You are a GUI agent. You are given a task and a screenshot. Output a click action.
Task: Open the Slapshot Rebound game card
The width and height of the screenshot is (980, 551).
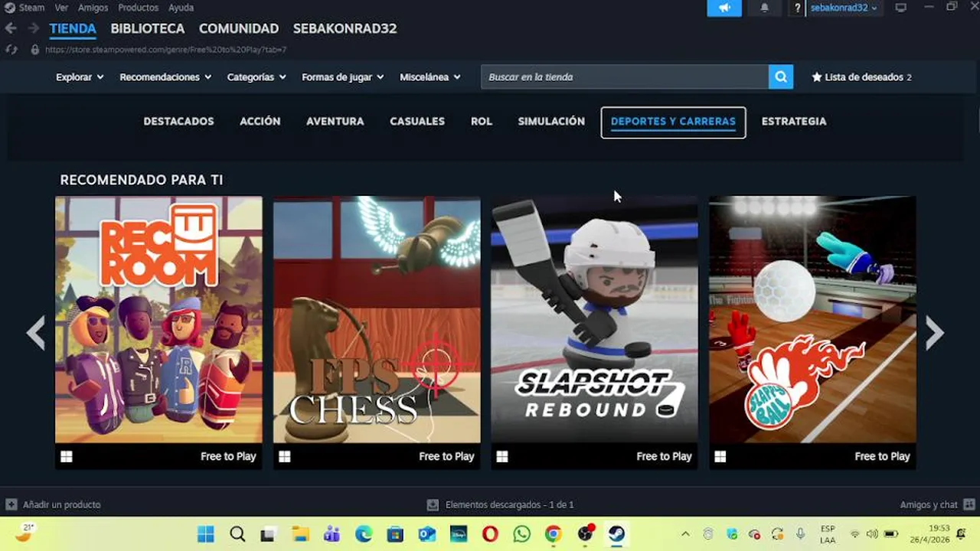tap(594, 332)
